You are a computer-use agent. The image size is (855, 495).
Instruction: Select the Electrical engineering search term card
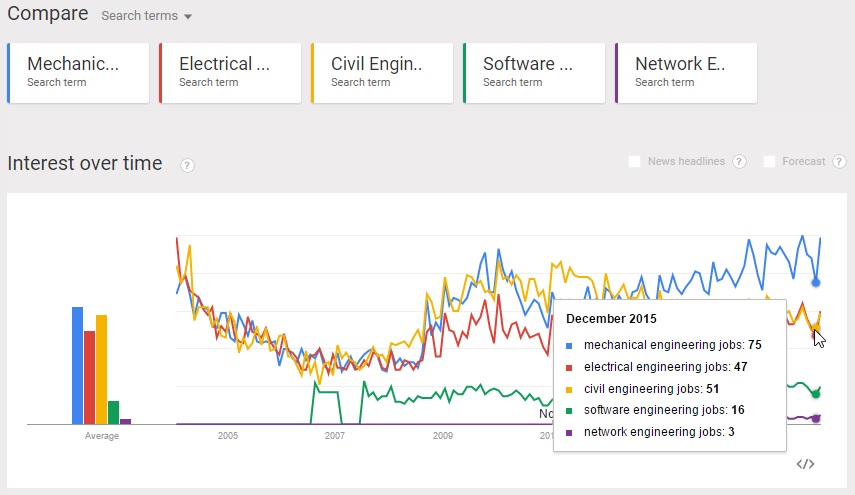[231, 73]
